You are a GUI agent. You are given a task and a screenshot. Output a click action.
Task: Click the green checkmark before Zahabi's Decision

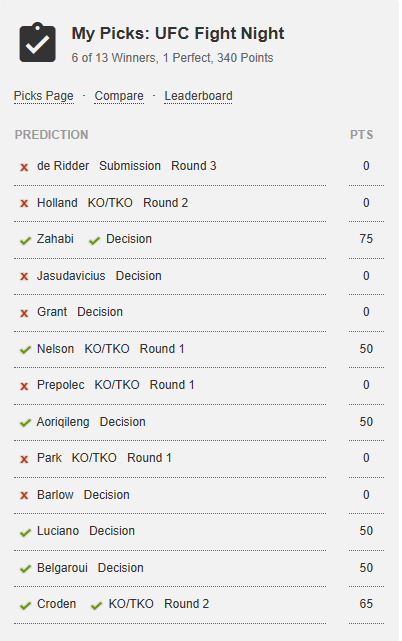[94, 240]
